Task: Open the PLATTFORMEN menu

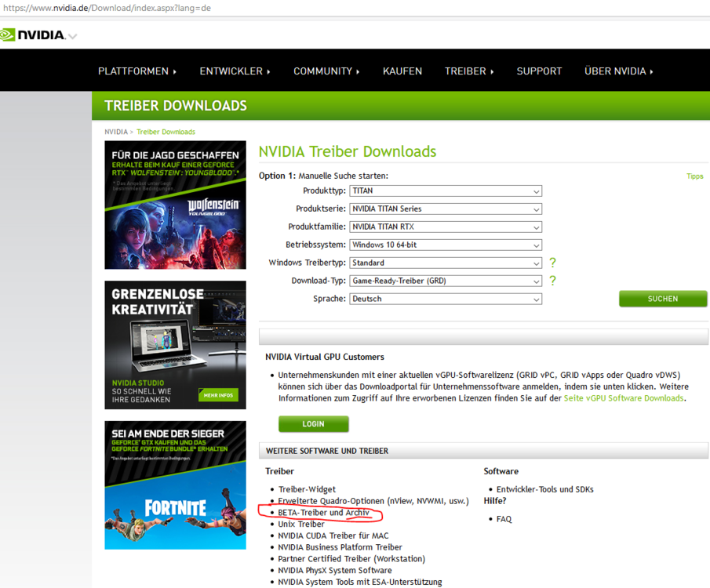Action: click(137, 71)
